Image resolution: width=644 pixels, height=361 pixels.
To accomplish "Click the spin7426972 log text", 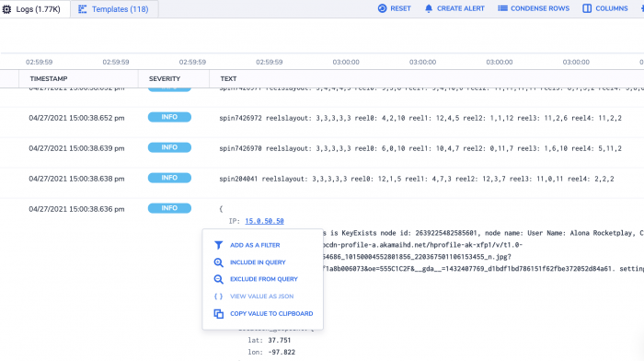I will click(x=420, y=118).
